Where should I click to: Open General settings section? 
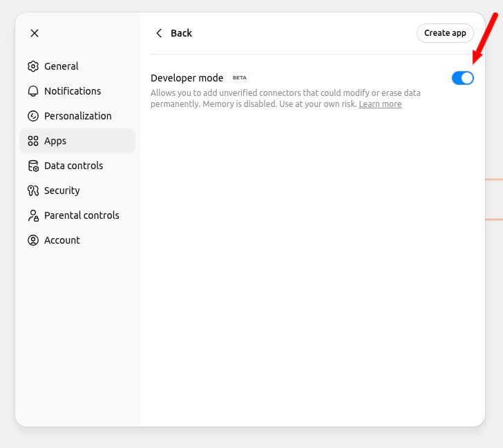[77, 66]
